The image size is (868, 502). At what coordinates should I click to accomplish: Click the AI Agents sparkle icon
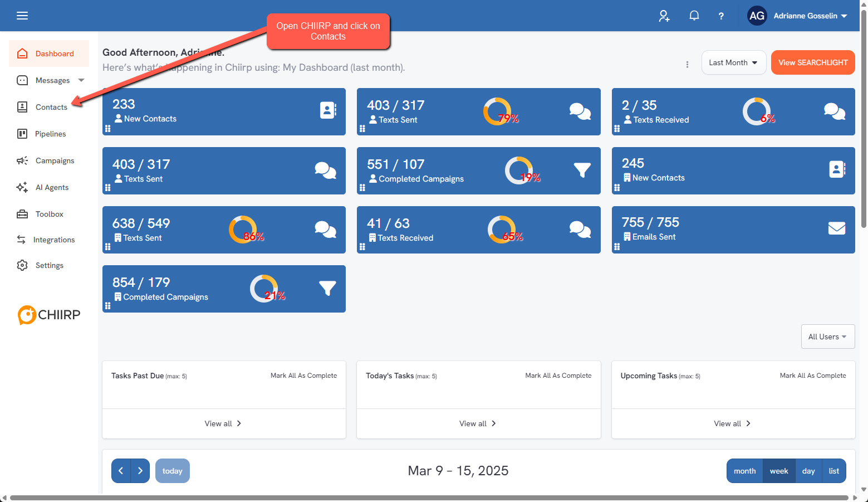pyautogui.click(x=22, y=187)
